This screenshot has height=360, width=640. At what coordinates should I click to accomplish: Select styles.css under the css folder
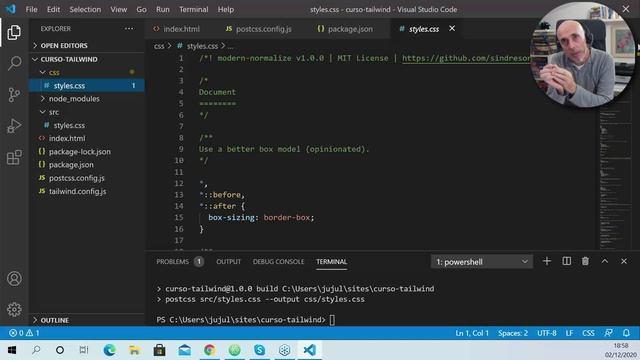87,85
